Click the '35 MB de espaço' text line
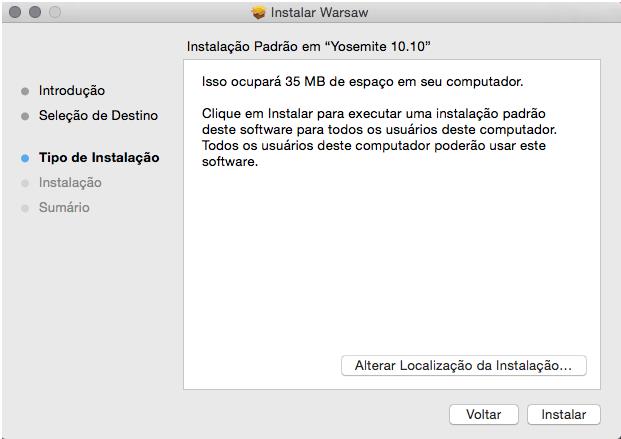621x439 pixels. [362, 80]
